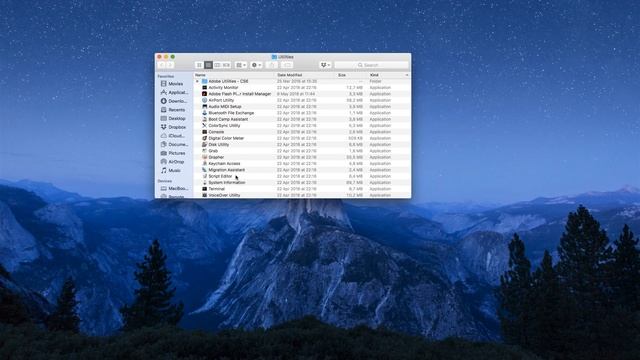The image size is (640, 360).
Task: Open the Action gear dropdown menu
Action: (x=256, y=65)
